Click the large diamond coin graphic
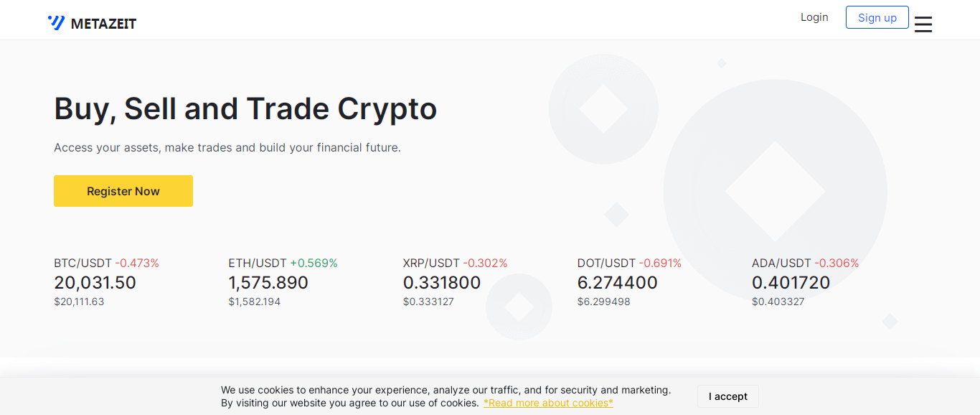Screen dimensions: 980x415 pyautogui.click(x=775, y=191)
